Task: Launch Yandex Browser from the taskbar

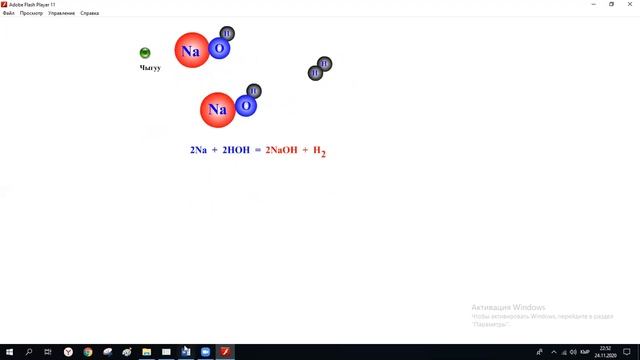Action: (x=68, y=352)
